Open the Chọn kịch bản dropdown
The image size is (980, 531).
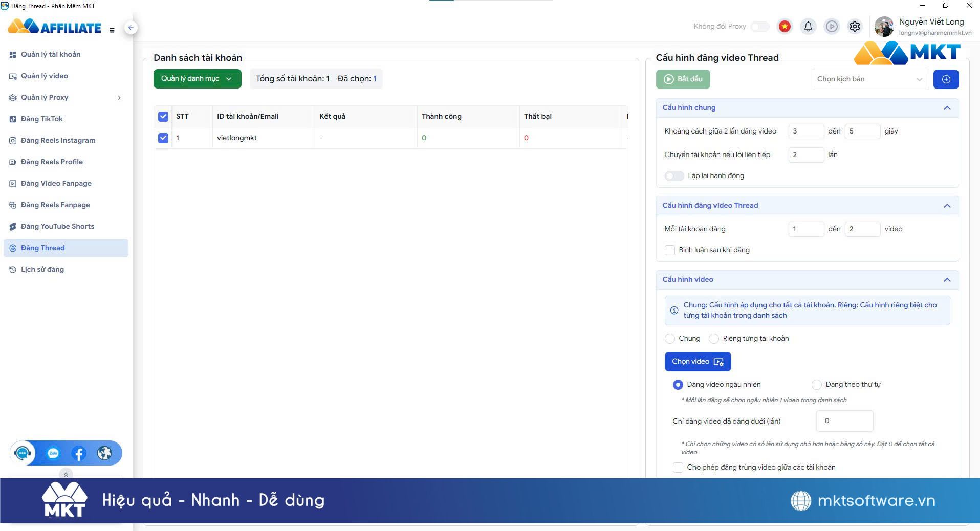click(x=869, y=79)
